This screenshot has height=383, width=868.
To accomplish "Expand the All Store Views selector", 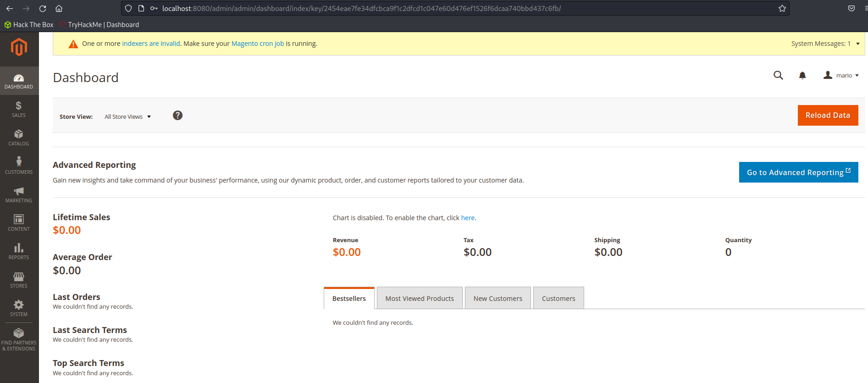I will pos(127,117).
